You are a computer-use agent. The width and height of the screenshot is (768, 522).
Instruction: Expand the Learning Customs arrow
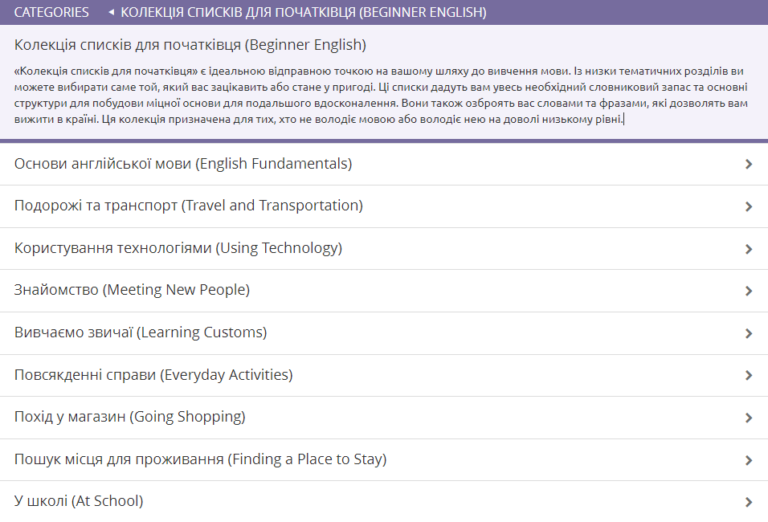tap(749, 334)
